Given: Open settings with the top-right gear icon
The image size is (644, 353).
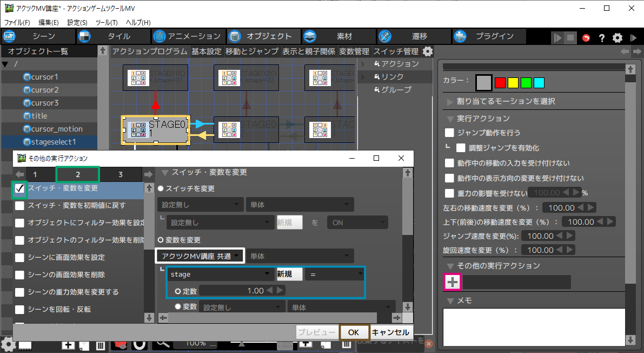Looking at the screenshot, I should 618,37.
